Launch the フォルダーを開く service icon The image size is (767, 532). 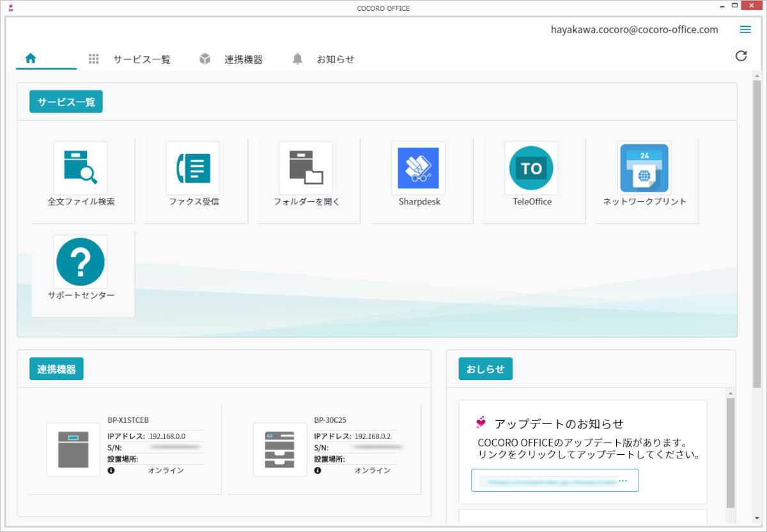click(x=306, y=169)
